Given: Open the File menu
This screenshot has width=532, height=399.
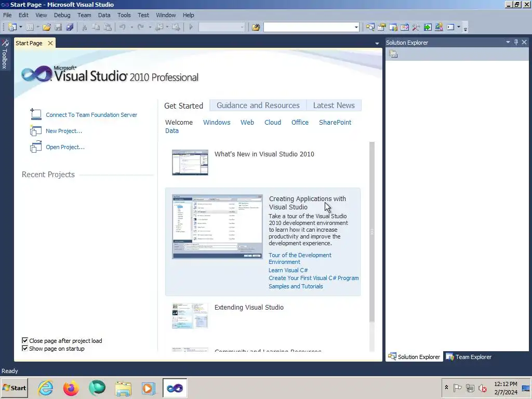Looking at the screenshot, I should (7, 15).
